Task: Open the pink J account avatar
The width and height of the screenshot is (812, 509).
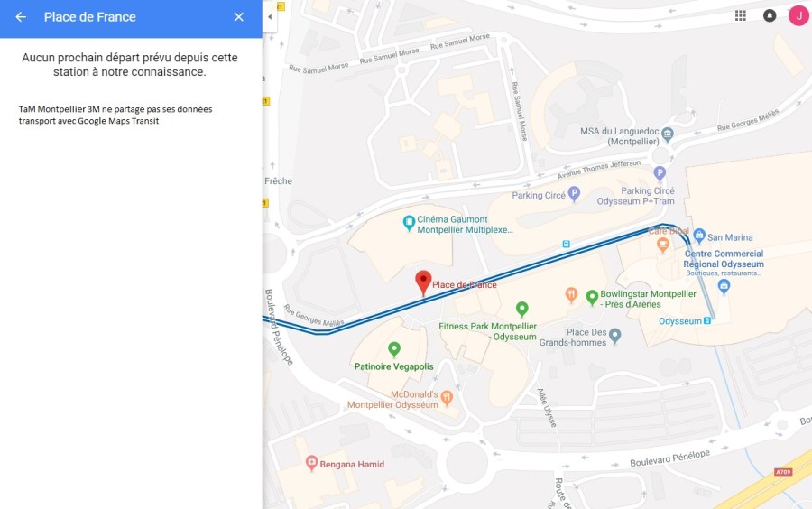Action: [798, 16]
